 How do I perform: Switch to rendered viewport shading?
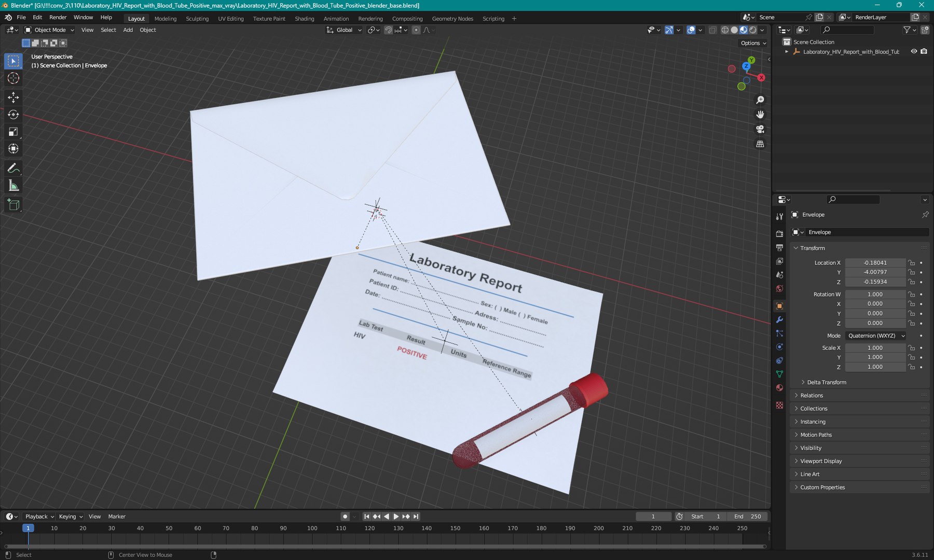coord(753,30)
